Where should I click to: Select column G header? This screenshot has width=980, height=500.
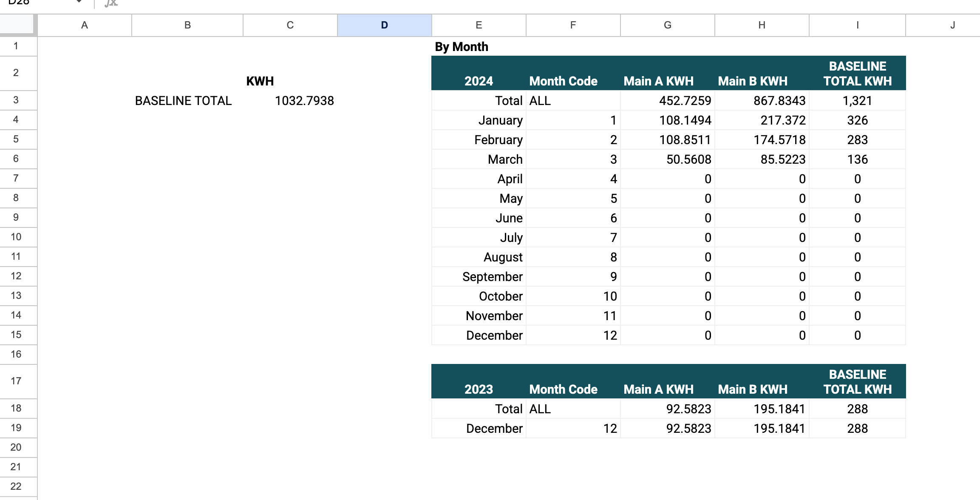667,25
